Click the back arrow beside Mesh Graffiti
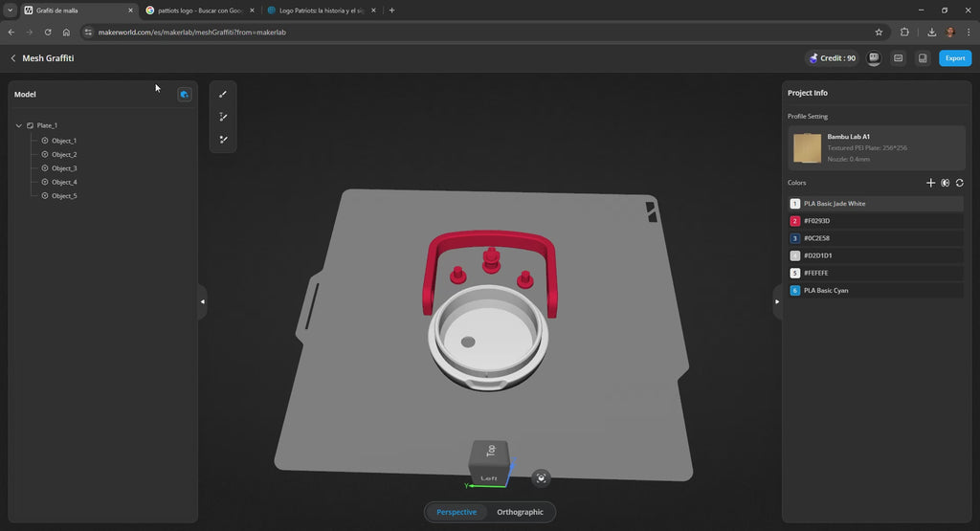This screenshot has width=980, height=531. pyautogui.click(x=13, y=58)
